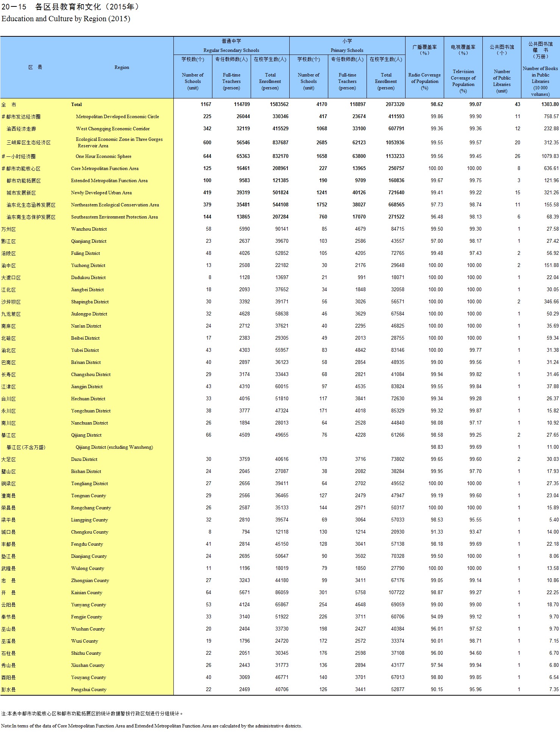Select the Radio Coverage of Population header

tap(424, 81)
